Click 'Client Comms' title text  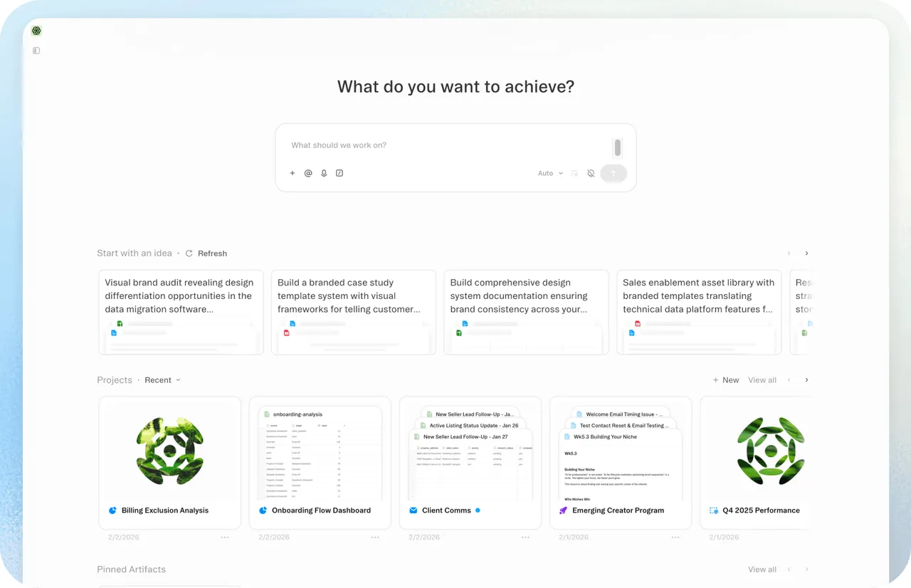click(x=446, y=510)
